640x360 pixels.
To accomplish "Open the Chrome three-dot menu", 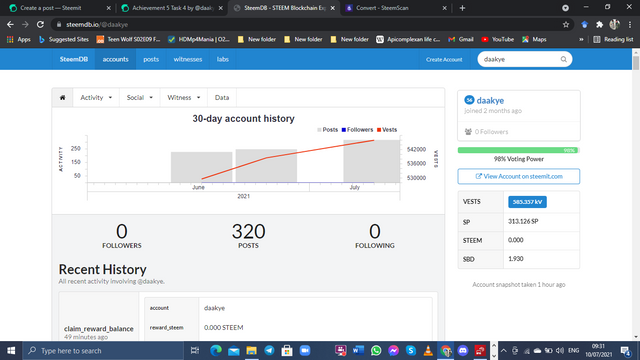I will [x=630, y=24].
